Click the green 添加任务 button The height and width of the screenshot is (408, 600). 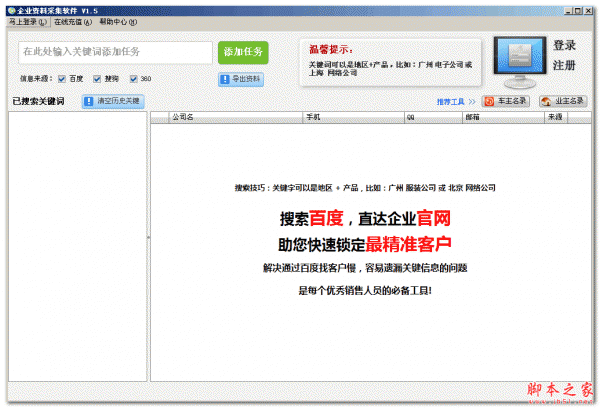click(x=243, y=52)
